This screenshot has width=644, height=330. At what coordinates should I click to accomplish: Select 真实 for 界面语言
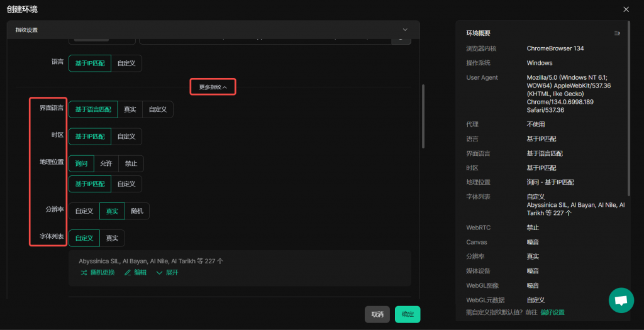coord(130,109)
